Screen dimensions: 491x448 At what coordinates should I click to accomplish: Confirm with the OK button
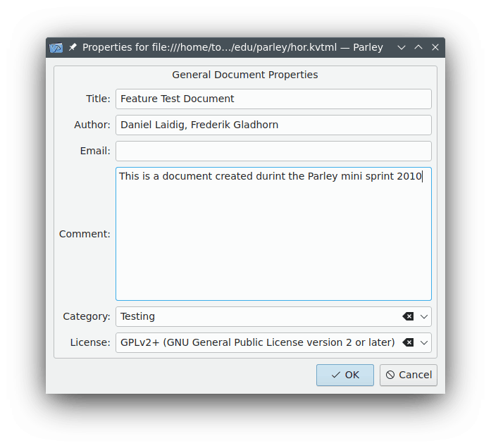click(345, 375)
